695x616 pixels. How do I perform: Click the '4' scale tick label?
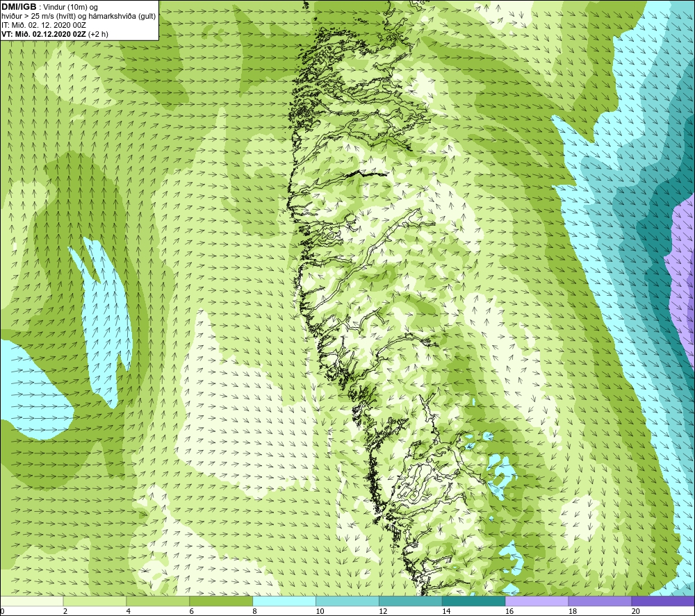coord(129,612)
